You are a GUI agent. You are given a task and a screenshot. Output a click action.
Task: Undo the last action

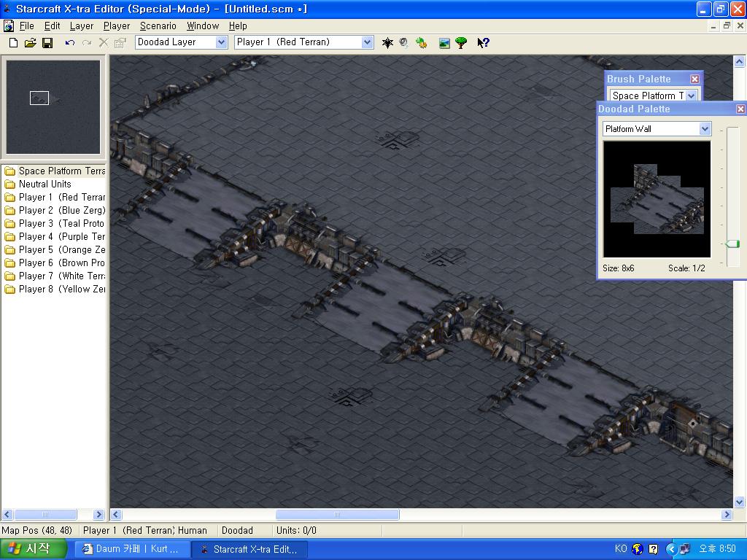70,43
